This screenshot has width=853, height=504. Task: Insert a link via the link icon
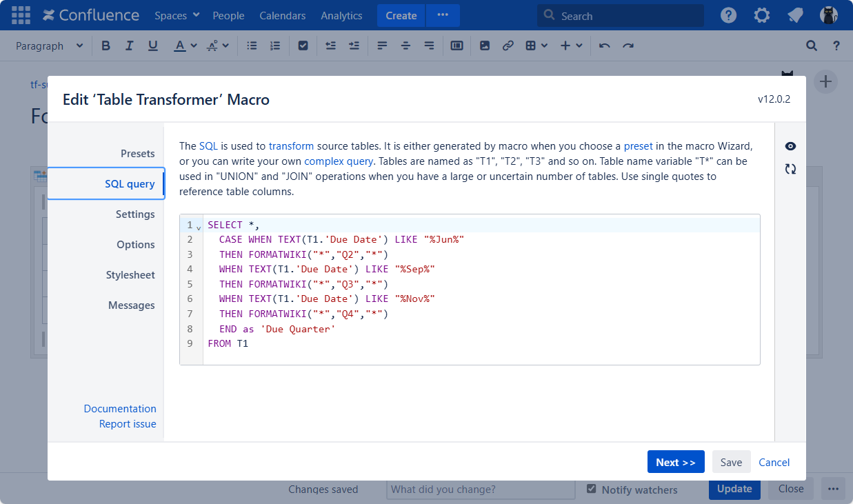(508, 45)
